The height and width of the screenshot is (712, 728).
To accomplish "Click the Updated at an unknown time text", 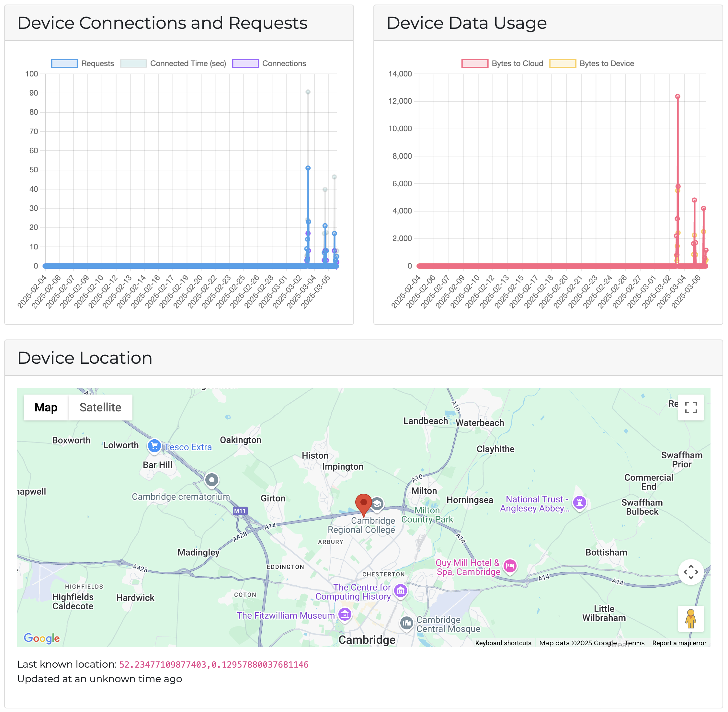I will pyautogui.click(x=99, y=679).
